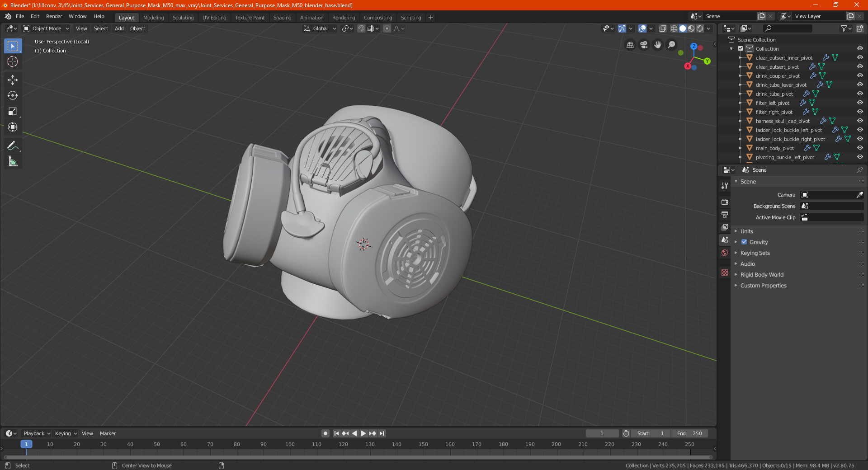Click the pan view hand icon
The width and height of the screenshot is (868, 470).
658,45
